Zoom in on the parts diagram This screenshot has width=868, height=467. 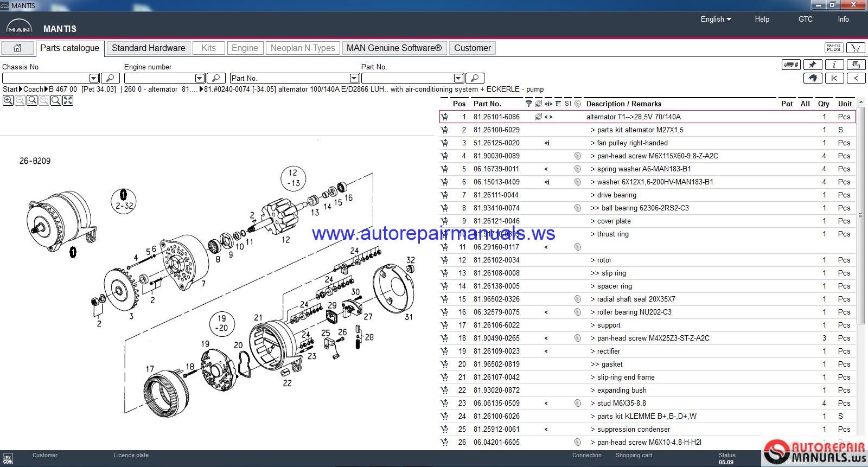coord(8,100)
